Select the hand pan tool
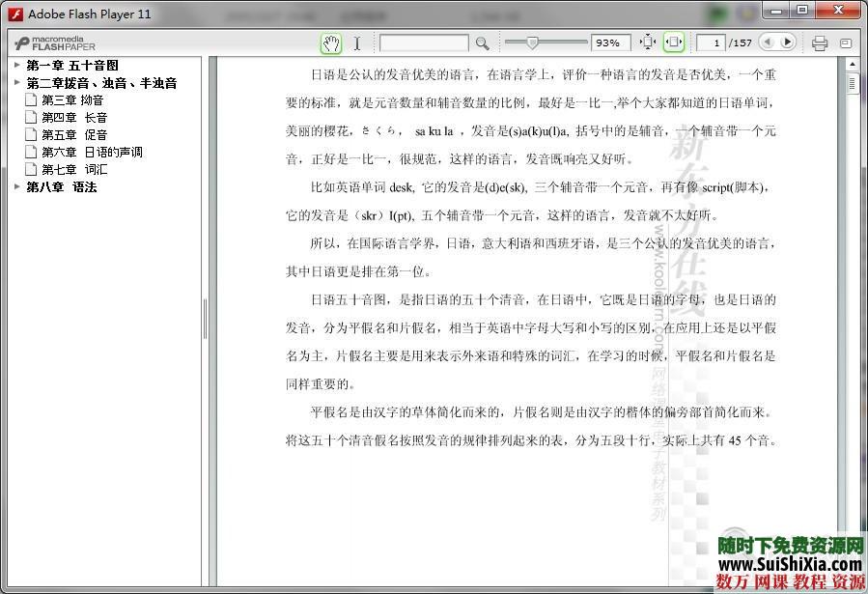Screen dimensions: 868x594 point(331,43)
